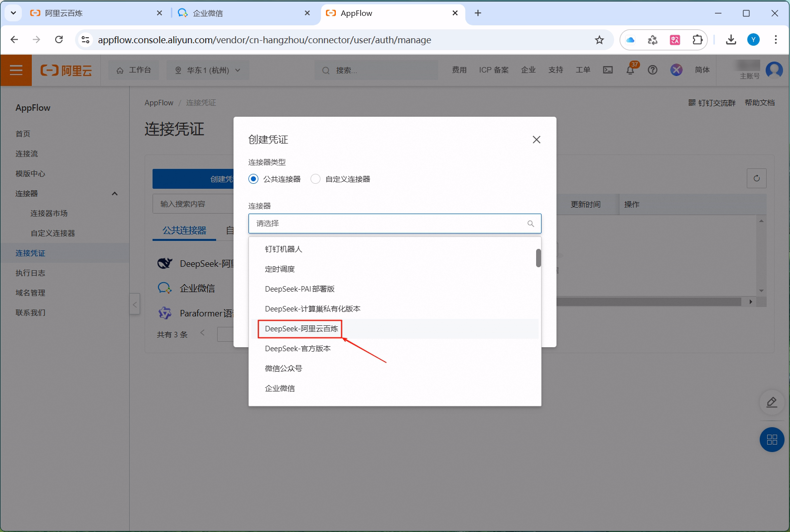Image resolution: width=790 pixels, height=532 pixels.
Task: Select the Paraformer connector entry icon
Action: click(x=164, y=313)
